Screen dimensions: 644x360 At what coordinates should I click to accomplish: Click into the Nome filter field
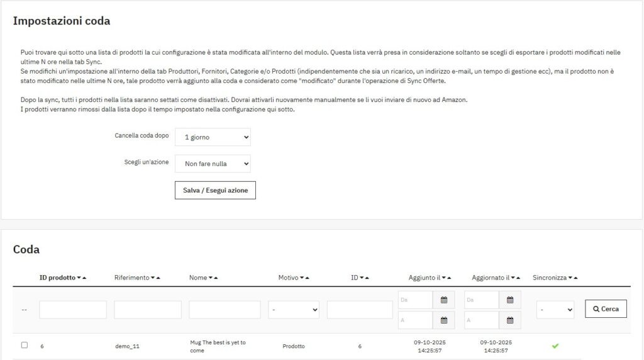pyautogui.click(x=225, y=310)
